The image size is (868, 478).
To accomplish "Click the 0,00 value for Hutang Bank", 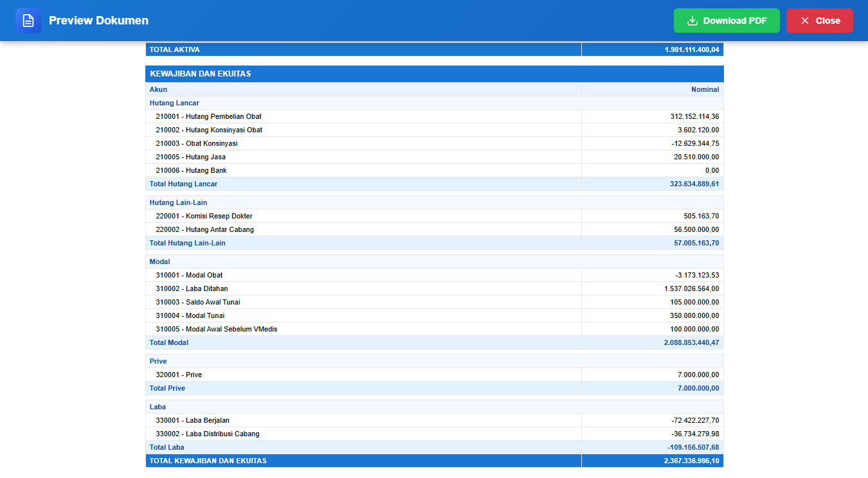I will click(712, 170).
